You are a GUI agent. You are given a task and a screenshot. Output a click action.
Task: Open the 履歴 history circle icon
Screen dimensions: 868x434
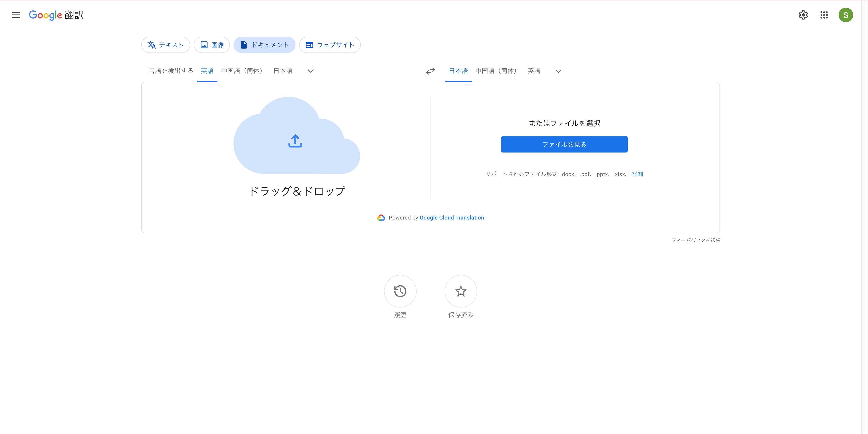pyautogui.click(x=400, y=291)
